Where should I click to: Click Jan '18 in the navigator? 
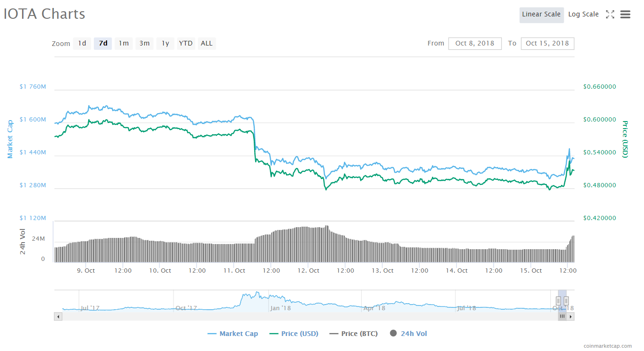pos(280,308)
